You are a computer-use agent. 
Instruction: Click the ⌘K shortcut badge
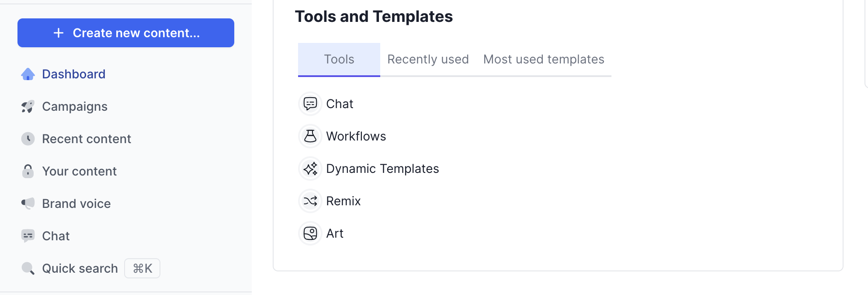(142, 268)
